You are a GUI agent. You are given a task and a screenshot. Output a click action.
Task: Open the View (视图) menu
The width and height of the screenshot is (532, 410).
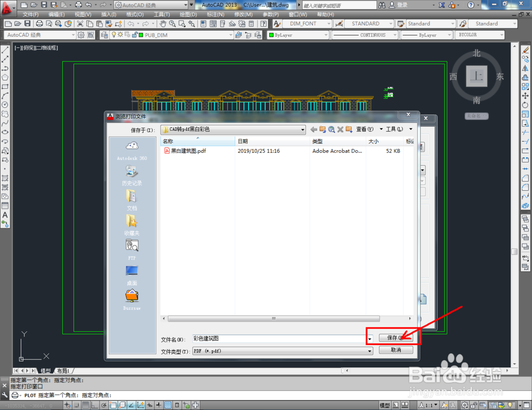[83, 14]
